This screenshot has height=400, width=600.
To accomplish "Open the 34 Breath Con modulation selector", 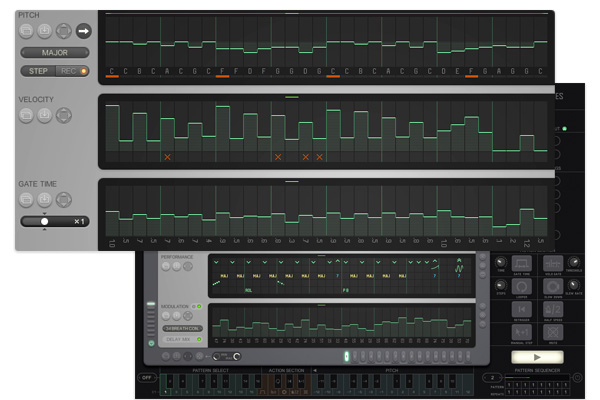I will tap(183, 328).
